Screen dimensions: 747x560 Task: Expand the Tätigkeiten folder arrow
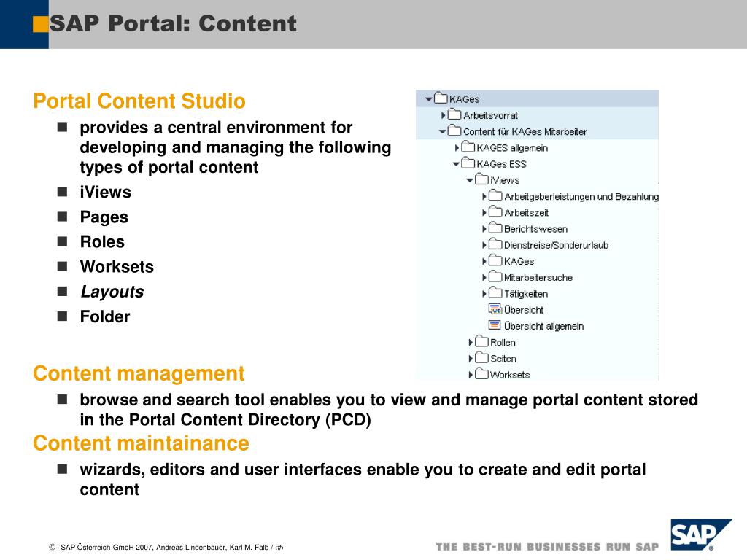(x=484, y=293)
